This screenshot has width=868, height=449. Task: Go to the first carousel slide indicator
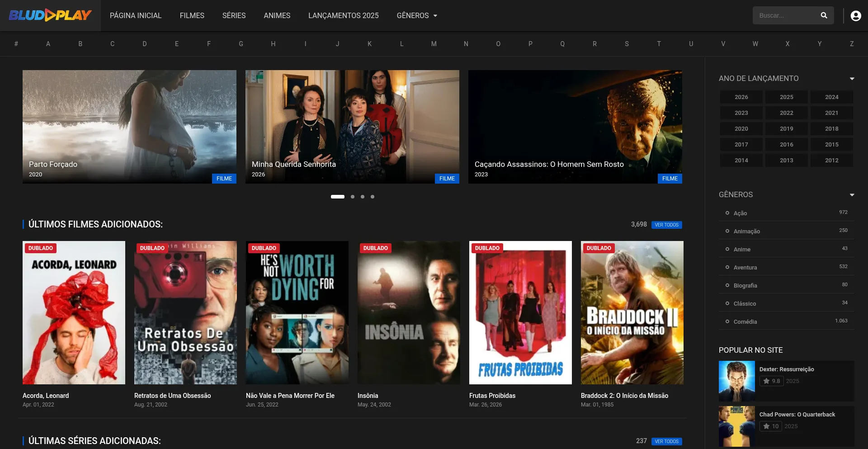coord(338,197)
